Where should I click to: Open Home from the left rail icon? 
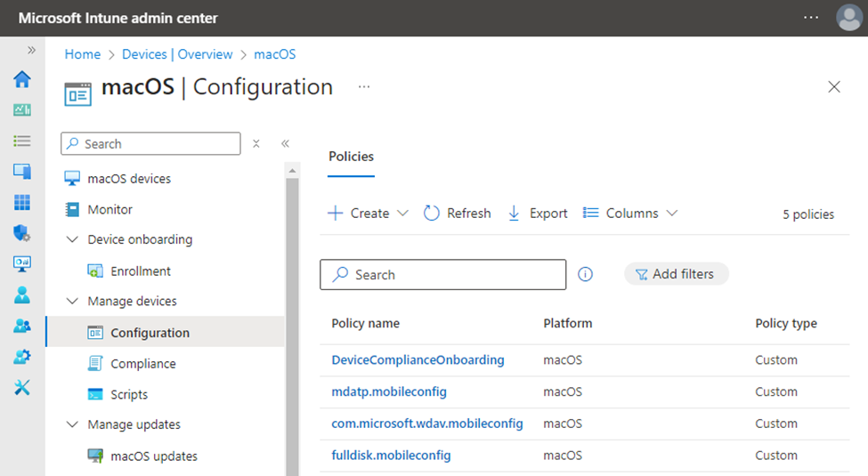click(x=22, y=79)
